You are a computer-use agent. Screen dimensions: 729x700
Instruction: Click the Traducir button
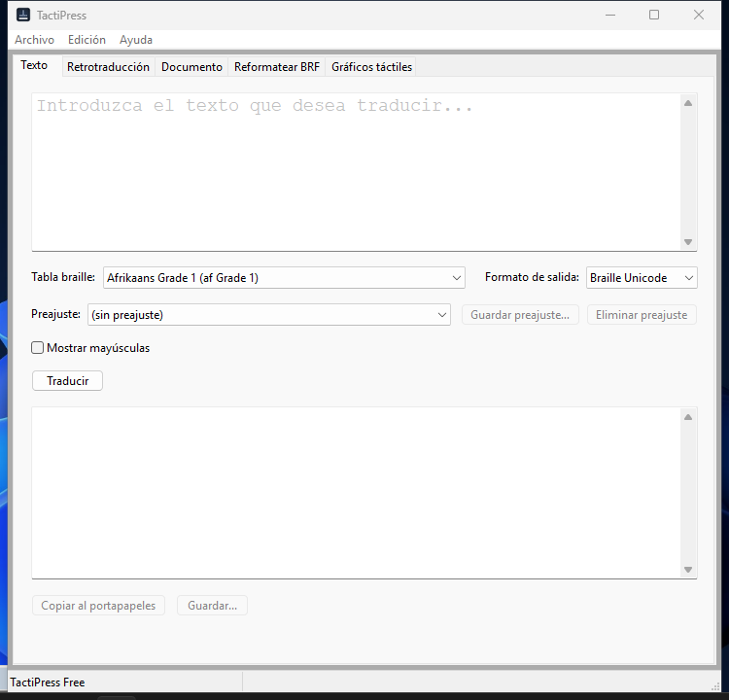(67, 381)
